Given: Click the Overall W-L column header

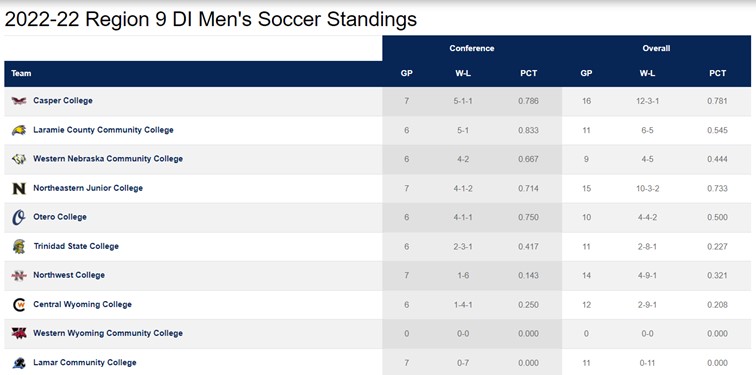Looking at the screenshot, I should click(647, 74).
